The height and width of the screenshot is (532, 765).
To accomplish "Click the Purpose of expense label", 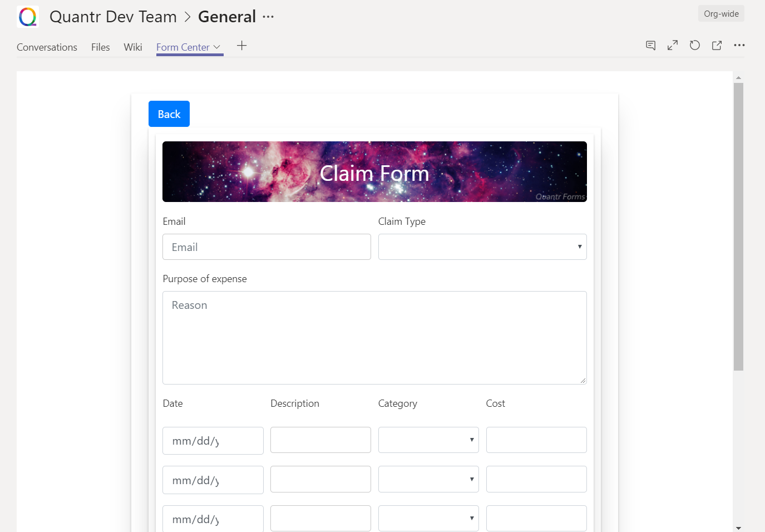I will coord(205,279).
